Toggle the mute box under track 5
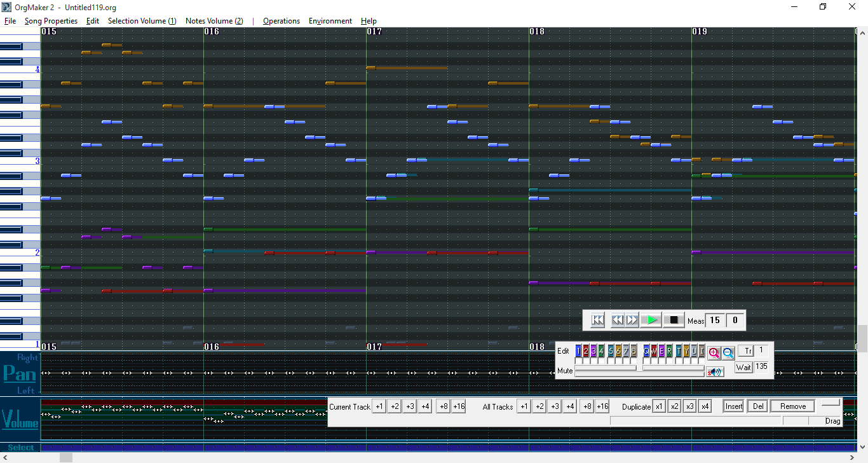Viewport: 868px width, 463px height. (611, 361)
